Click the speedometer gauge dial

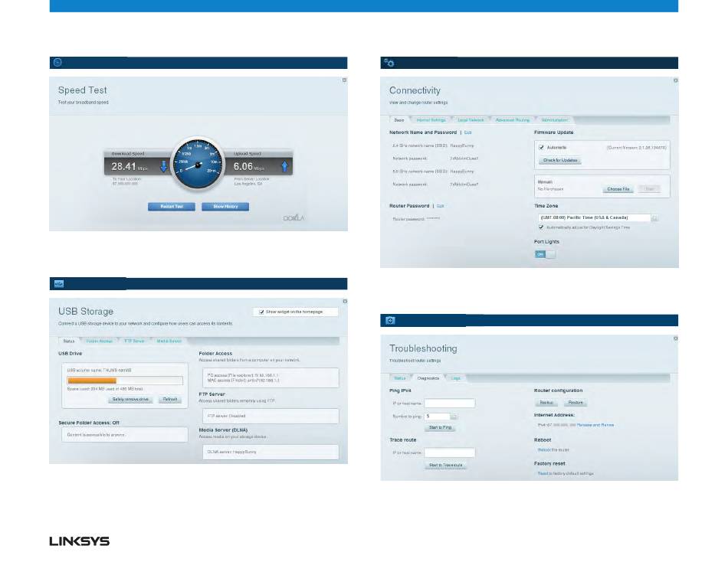(198, 164)
